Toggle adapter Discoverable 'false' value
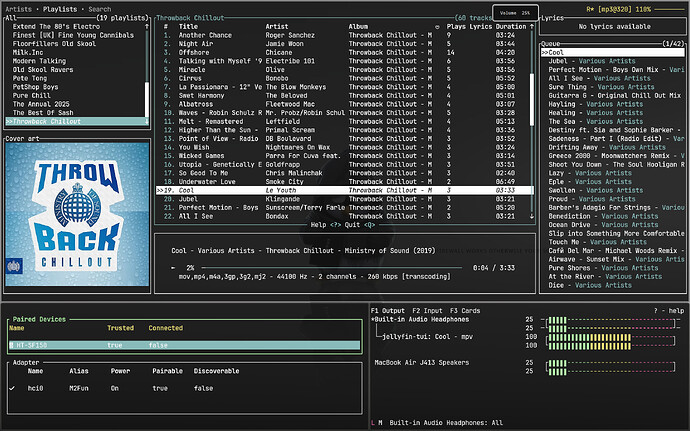This screenshot has height=431, width=690. click(x=203, y=388)
